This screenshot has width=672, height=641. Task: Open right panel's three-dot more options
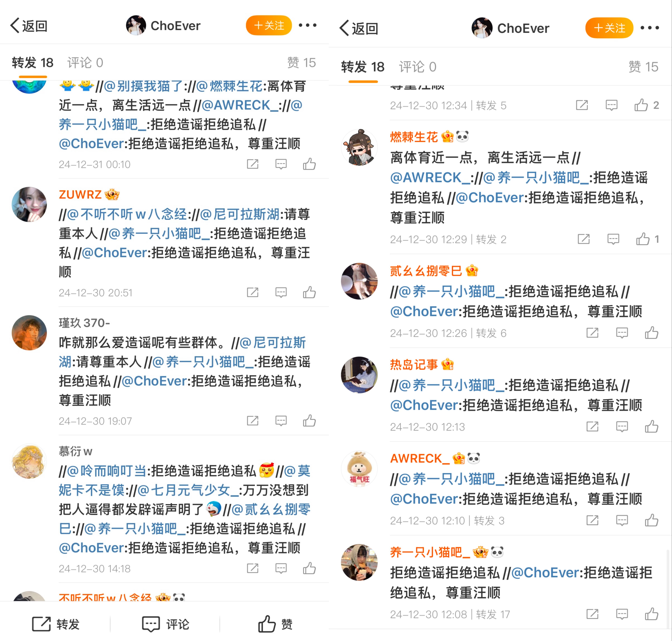(x=649, y=28)
